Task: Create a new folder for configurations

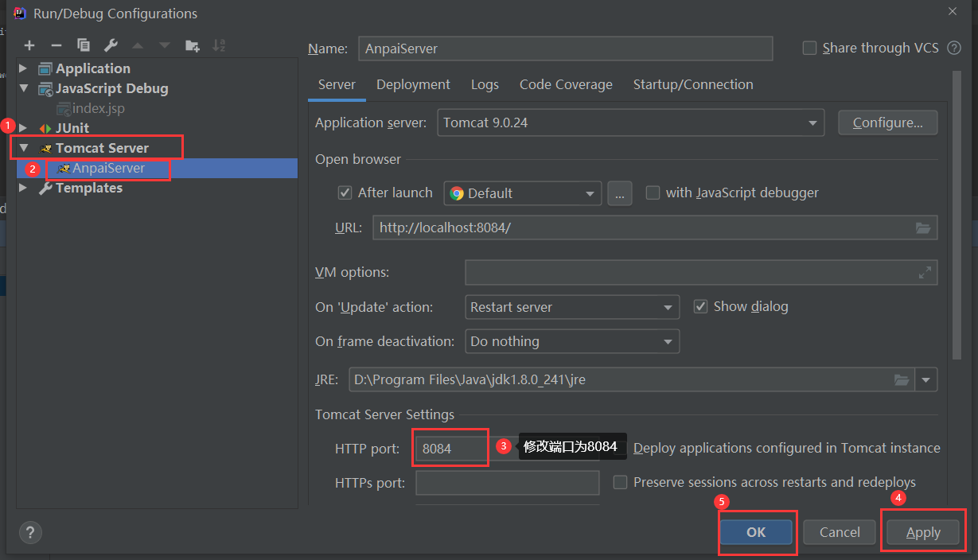Action: point(193,46)
